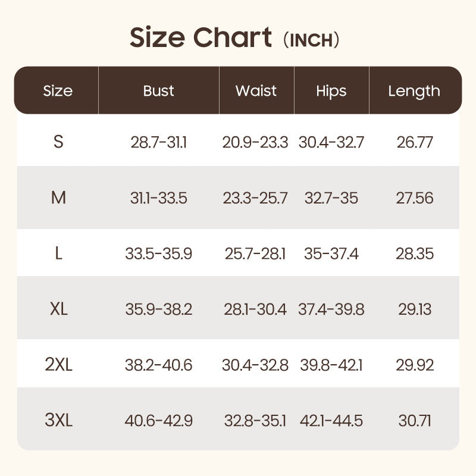
Task: Click length value 26.77
Action: point(415,142)
